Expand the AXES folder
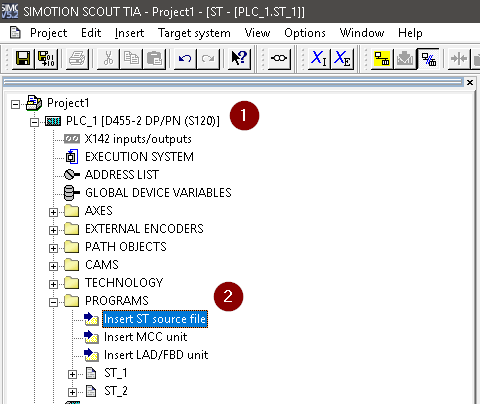The image size is (480, 404). point(53,212)
